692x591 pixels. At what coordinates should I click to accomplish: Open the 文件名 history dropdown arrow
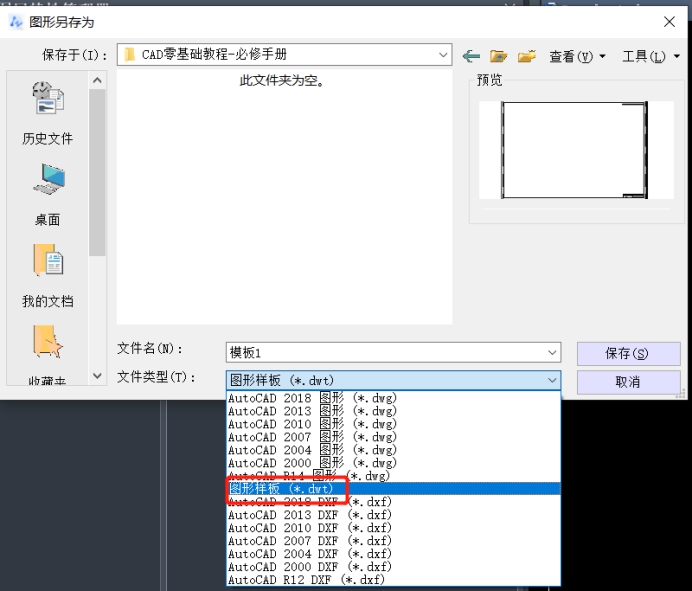(x=552, y=353)
